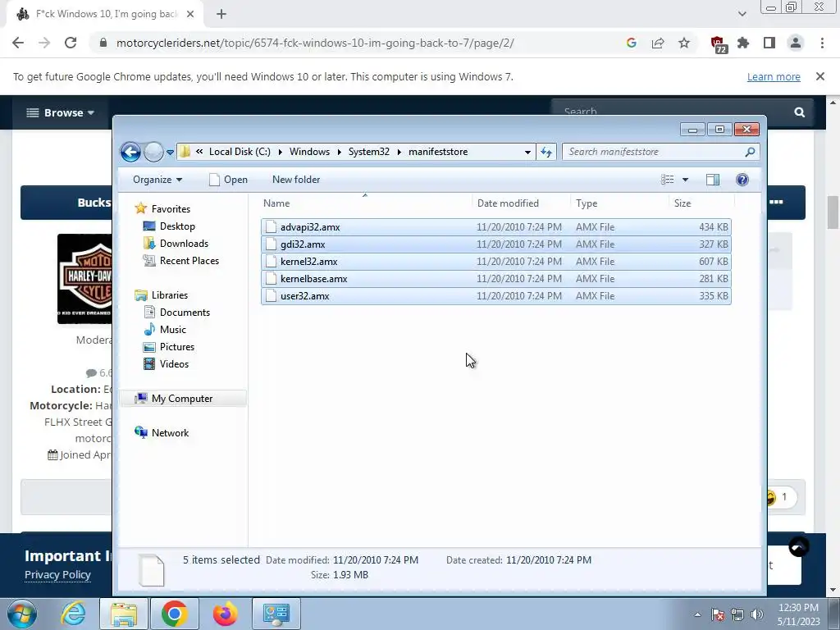Viewport: 840px width, 630px height.
Task: Open Chrome three-dot menu
Action: [x=822, y=43]
